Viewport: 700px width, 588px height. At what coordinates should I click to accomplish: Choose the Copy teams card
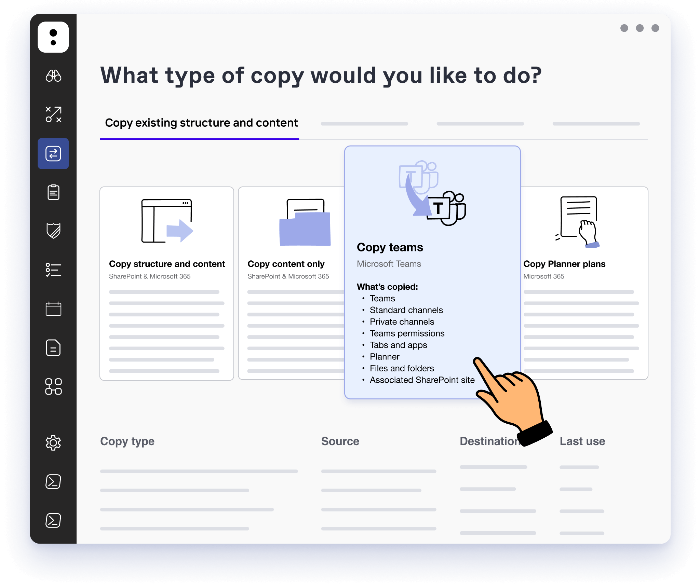tap(432, 272)
